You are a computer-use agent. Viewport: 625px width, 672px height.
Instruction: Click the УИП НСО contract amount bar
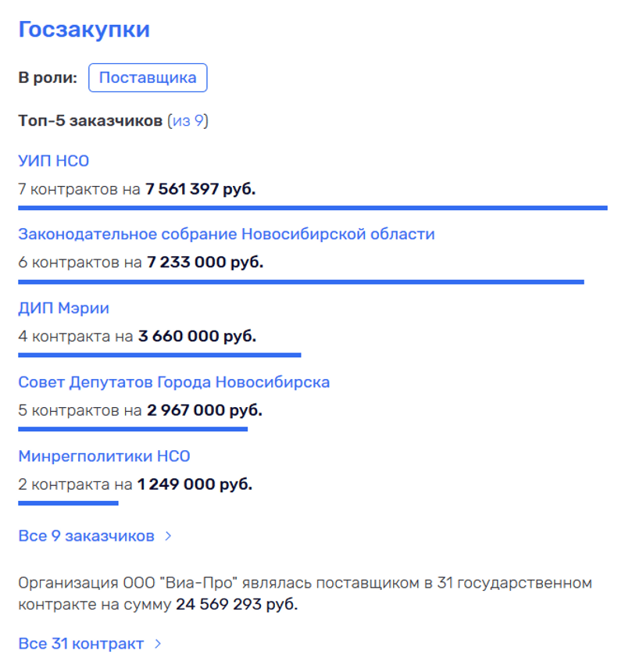tap(312, 208)
